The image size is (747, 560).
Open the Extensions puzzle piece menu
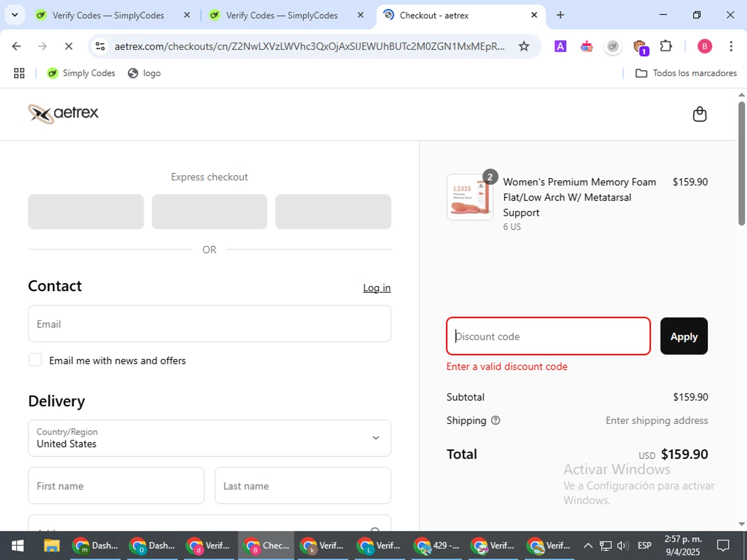tap(666, 46)
